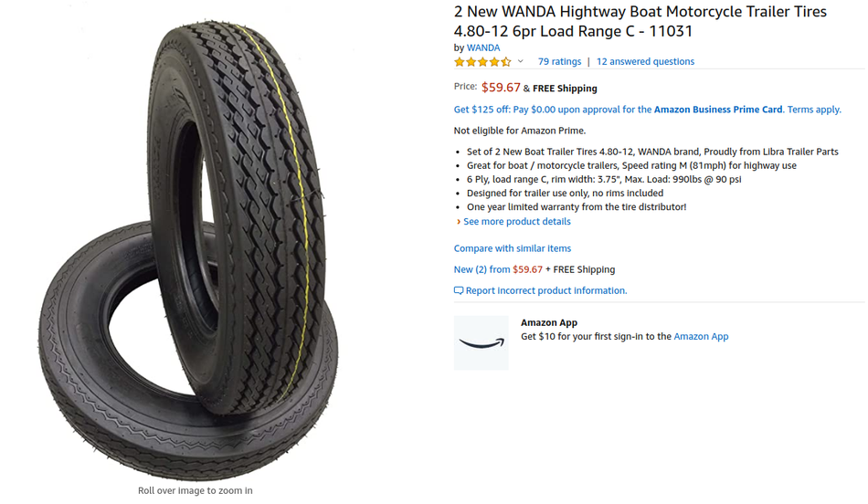The width and height of the screenshot is (868, 504).
Task: Open Terms apply link
Action: (x=814, y=110)
